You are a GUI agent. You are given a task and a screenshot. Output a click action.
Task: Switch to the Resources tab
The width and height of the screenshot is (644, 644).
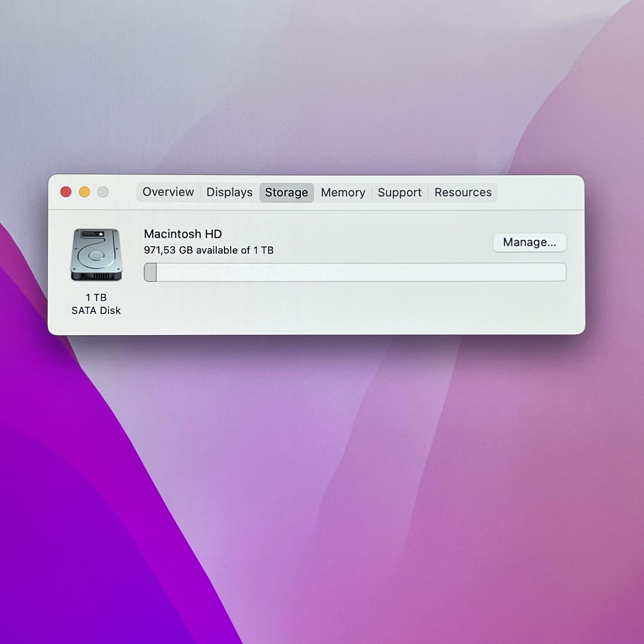463,193
